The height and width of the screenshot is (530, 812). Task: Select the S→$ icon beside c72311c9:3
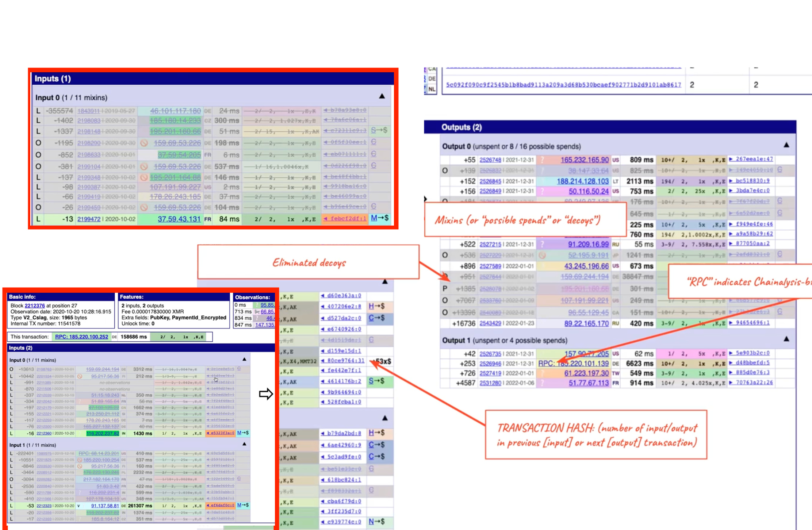[x=379, y=130]
